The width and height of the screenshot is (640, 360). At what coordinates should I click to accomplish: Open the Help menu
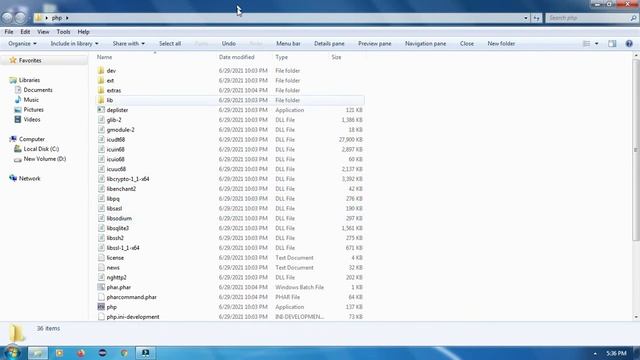[83, 31]
